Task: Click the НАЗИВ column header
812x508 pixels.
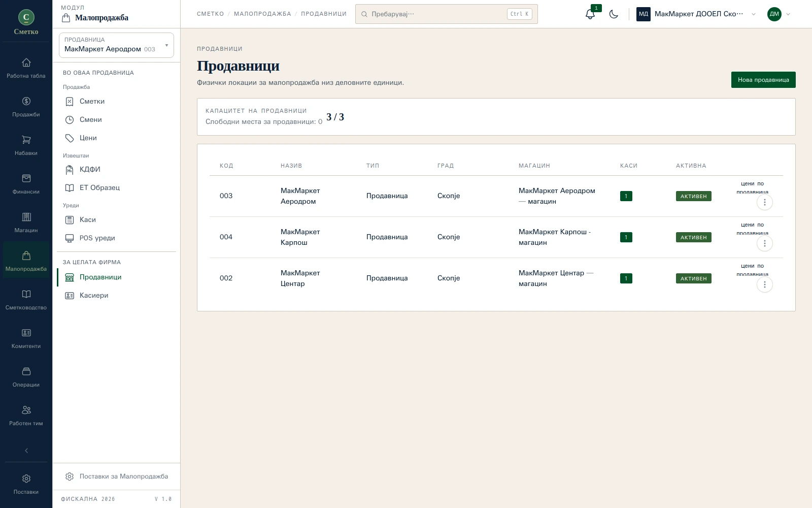Action: coord(291,166)
